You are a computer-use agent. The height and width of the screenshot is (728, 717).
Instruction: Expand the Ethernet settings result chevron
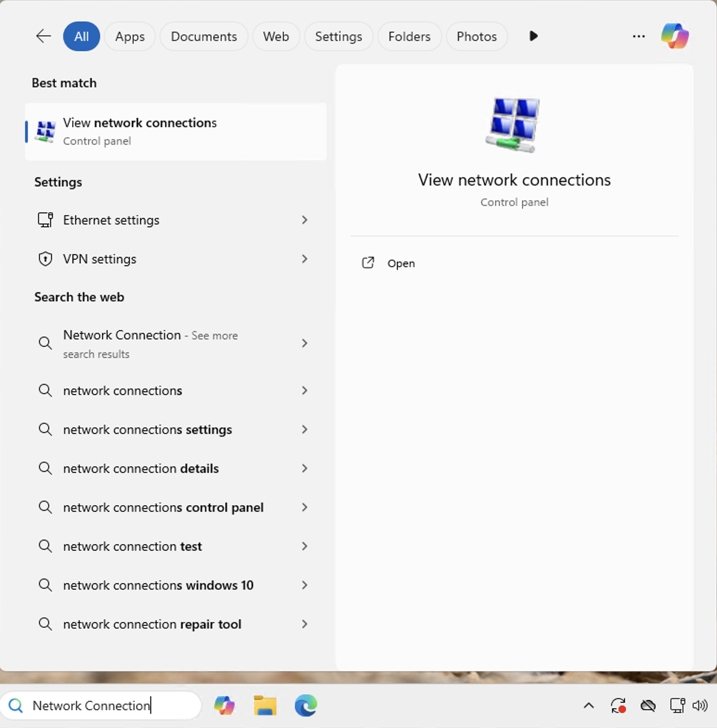304,220
